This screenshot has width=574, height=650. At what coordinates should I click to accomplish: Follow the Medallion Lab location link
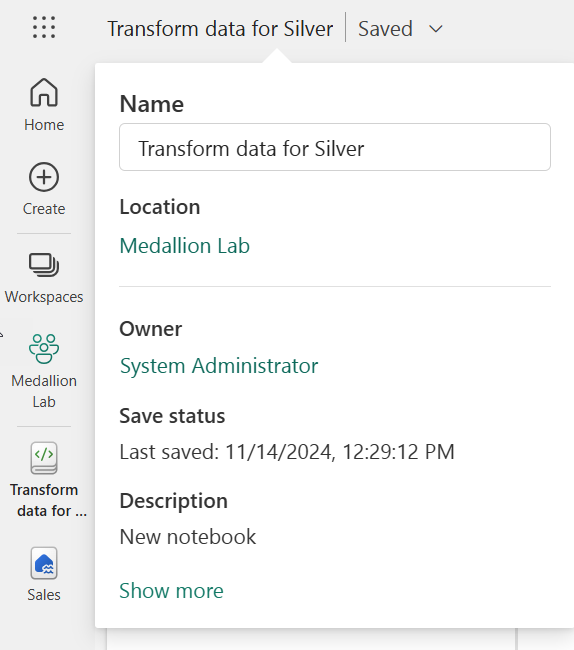185,245
